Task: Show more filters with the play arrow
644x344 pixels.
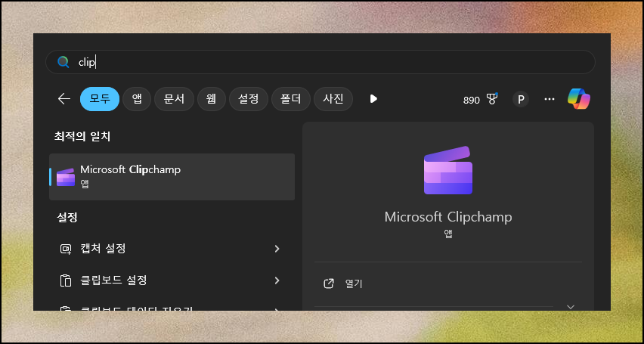Action: [373, 99]
